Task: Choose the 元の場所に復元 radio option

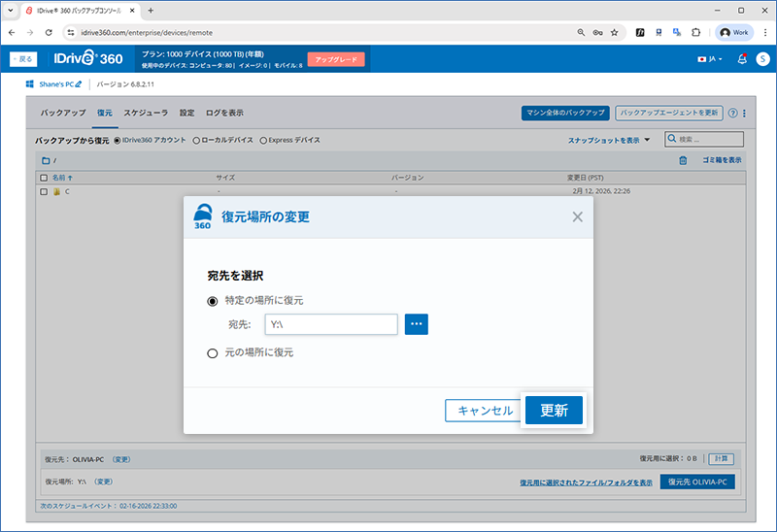Action: pos(213,353)
